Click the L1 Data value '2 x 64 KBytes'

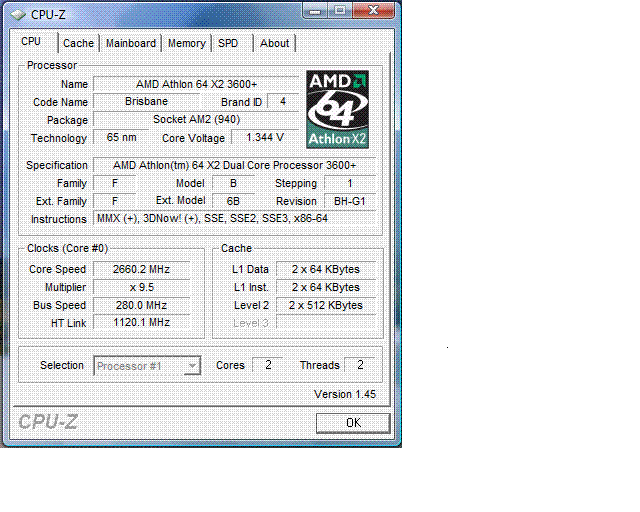pos(326,269)
